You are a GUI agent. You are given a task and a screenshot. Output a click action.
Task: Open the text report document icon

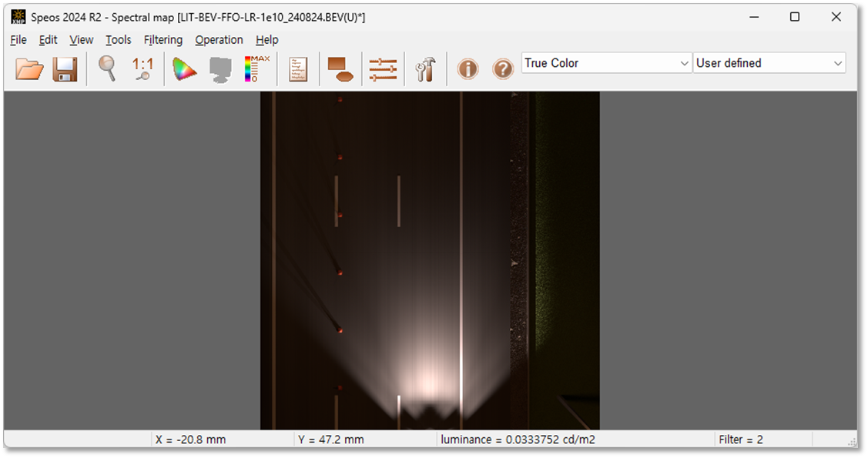(x=298, y=69)
